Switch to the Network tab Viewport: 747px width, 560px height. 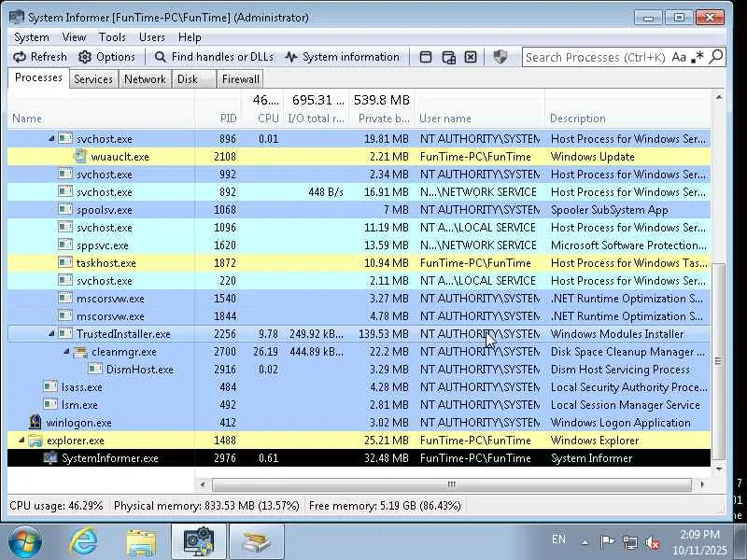coord(145,79)
